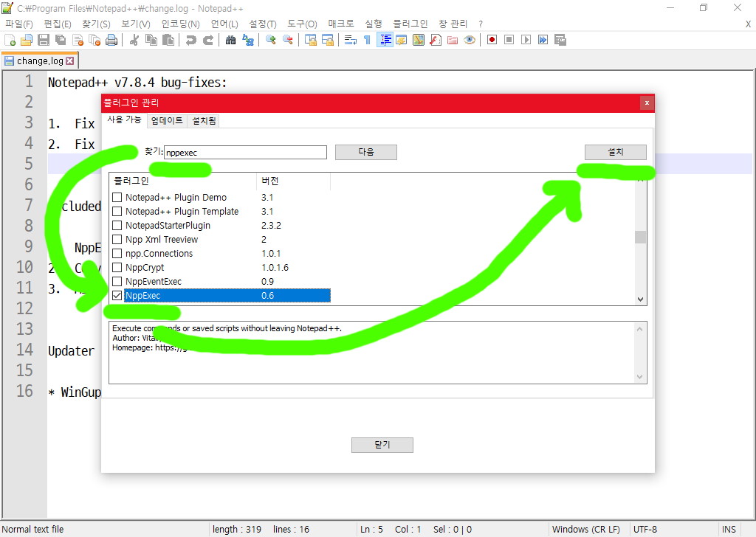Toggle word wrap toolbar icon
This screenshot has width=756, height=537.
351,40
